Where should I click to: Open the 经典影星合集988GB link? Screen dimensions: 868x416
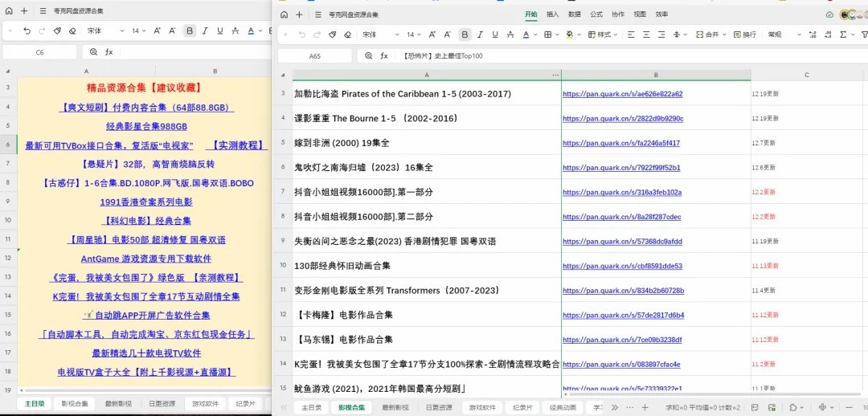(x=146, y=126)
